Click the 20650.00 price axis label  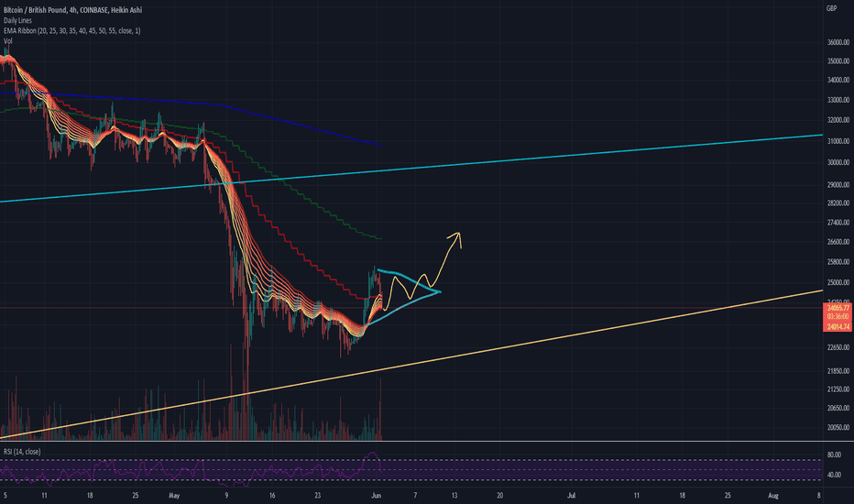[838, 408]
